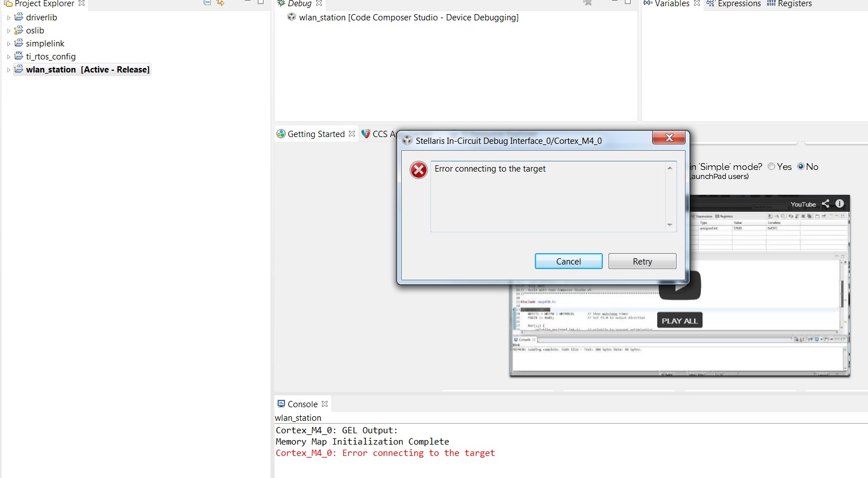Screen dimensions: 868x478
Task: Open the Project Explorer tab
Action: tap(44, 3)
